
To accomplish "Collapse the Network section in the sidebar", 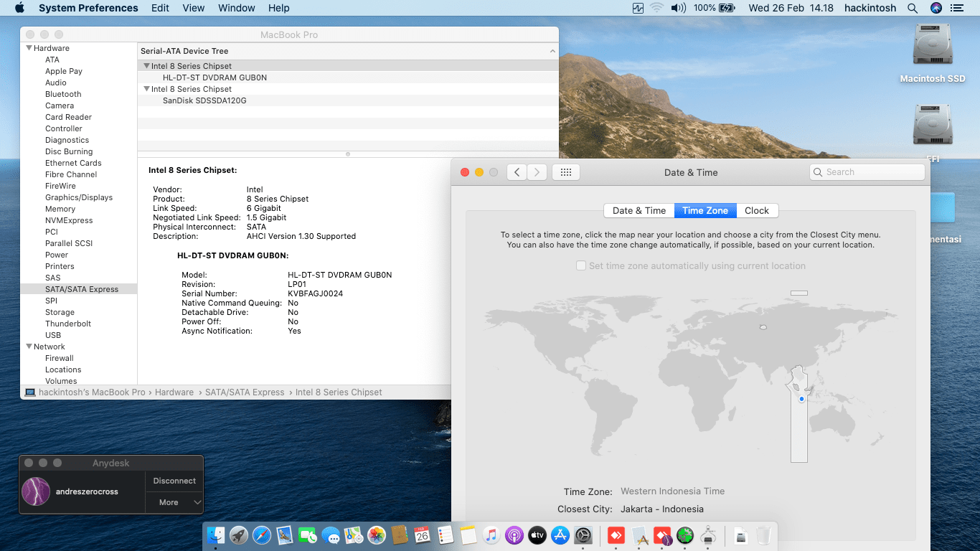I will point(29,347).
